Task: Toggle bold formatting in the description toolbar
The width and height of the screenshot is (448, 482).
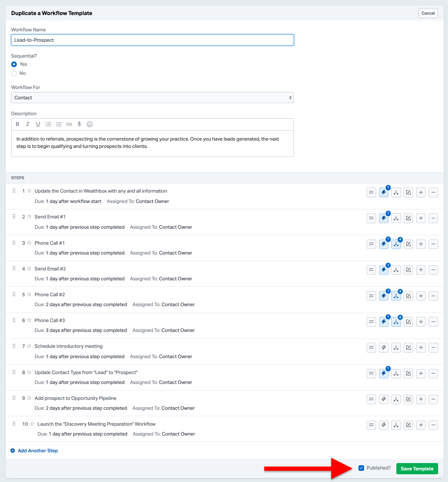Action: pyautogui.click(x=18, y=124)
